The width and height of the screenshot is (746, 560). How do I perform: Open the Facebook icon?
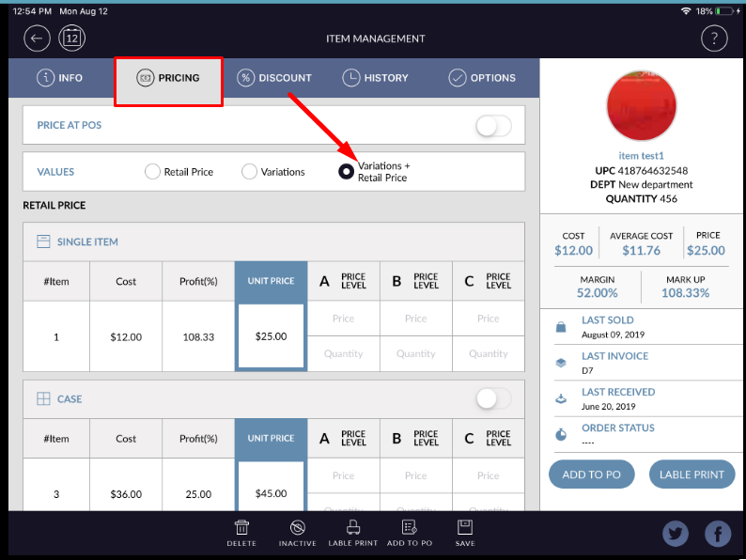(718, 534)
